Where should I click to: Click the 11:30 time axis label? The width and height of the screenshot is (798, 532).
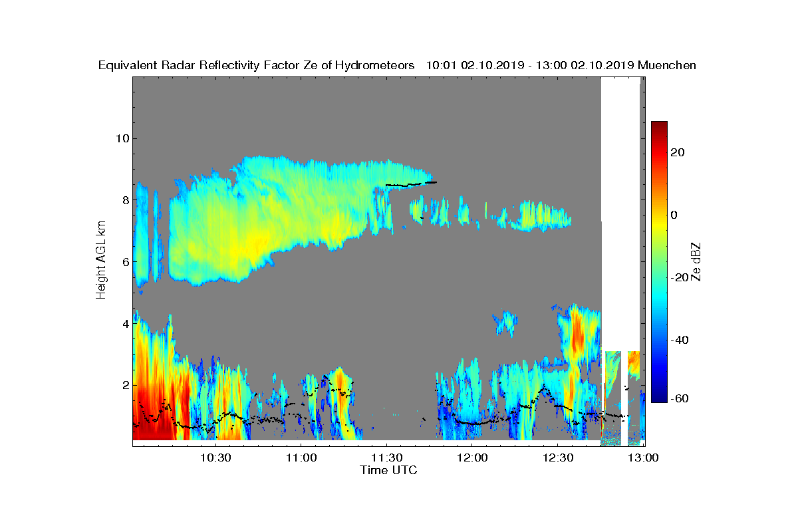[x=387, y=458]
